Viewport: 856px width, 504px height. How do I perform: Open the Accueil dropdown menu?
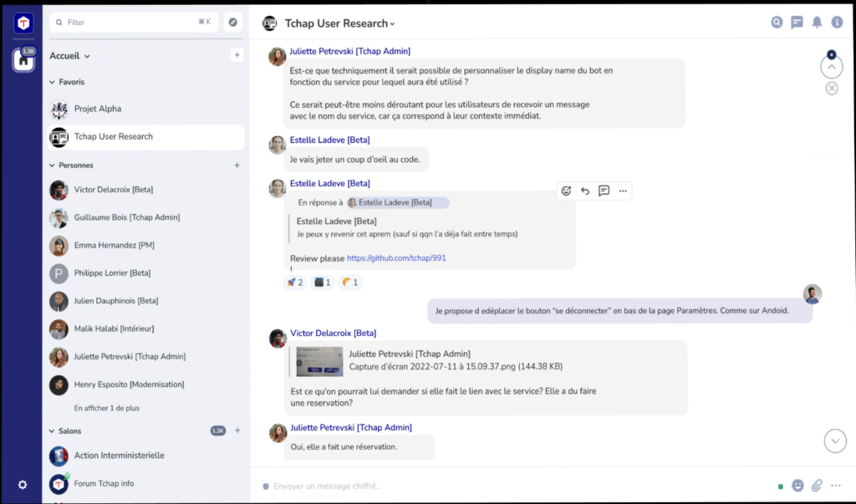69,56
